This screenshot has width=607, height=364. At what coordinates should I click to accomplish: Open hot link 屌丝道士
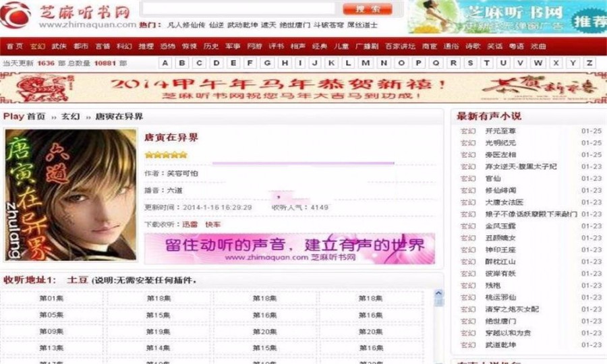tap(362, 25)
